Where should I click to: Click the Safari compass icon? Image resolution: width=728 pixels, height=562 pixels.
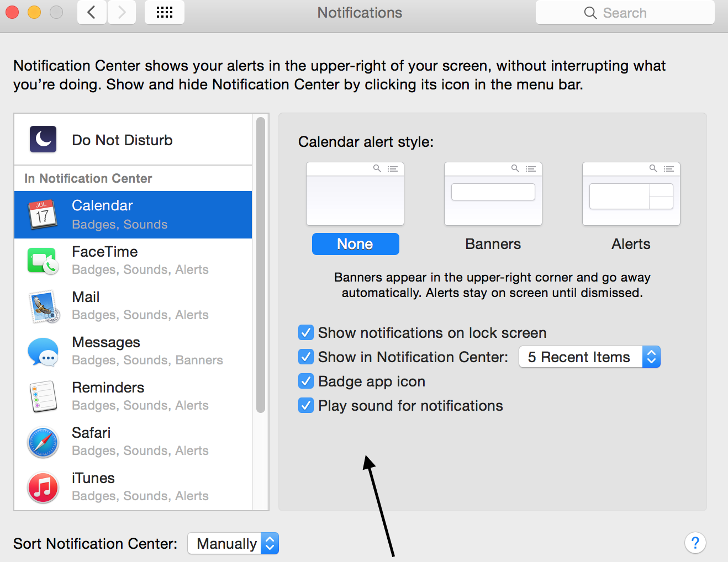(x=43, y=443)
